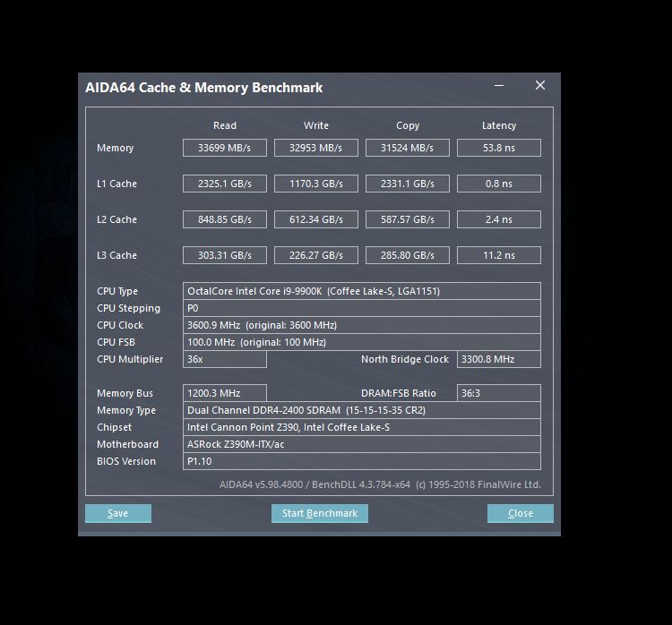Click the Close button at bottom
The height and width of the screenshot is (625, 672).
[x=521, y=513]
